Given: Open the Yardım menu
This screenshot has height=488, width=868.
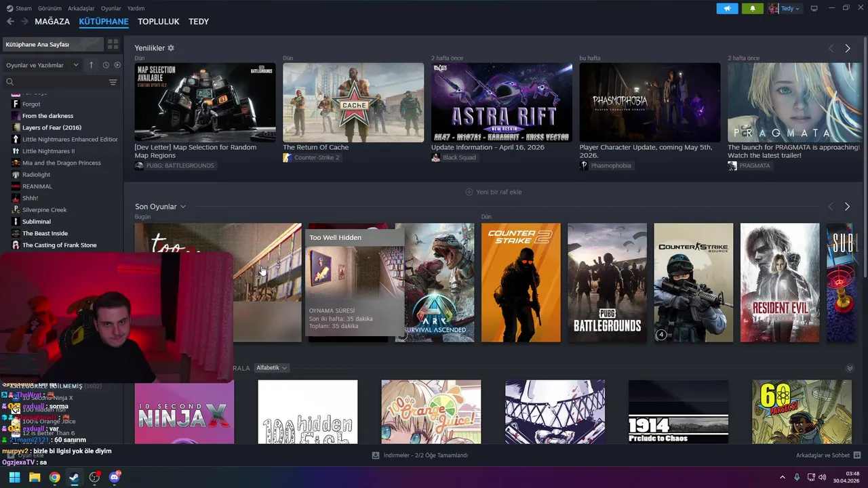Looking at the screenshot, I should 136,8.
